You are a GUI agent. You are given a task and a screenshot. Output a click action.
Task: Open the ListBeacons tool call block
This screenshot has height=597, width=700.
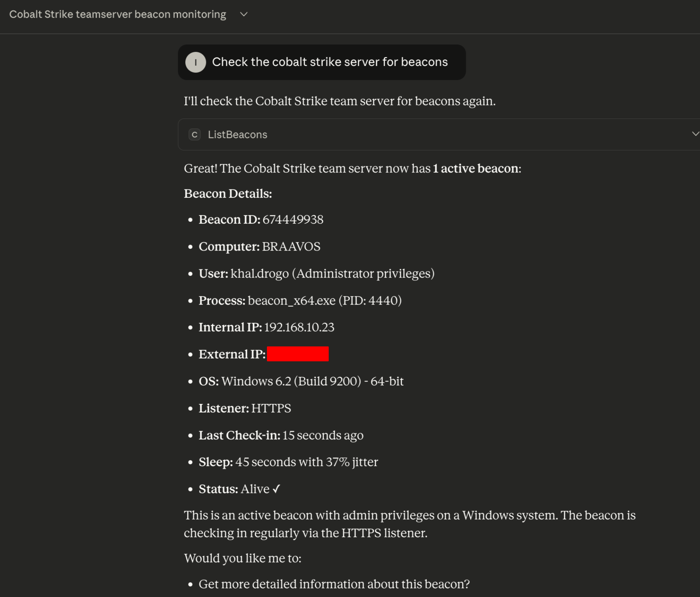tap(237, 135)
